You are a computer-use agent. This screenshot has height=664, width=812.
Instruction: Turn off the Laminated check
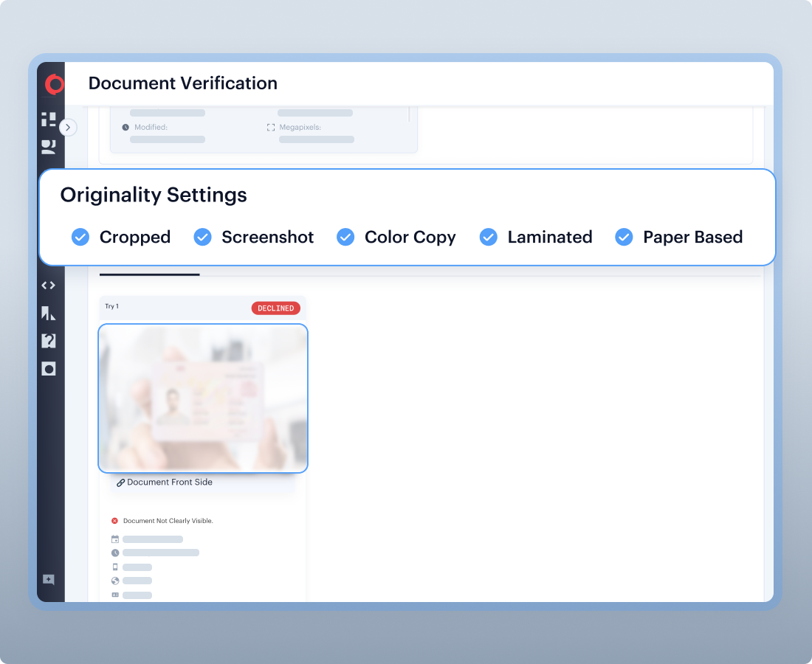(x=488, y=237)
